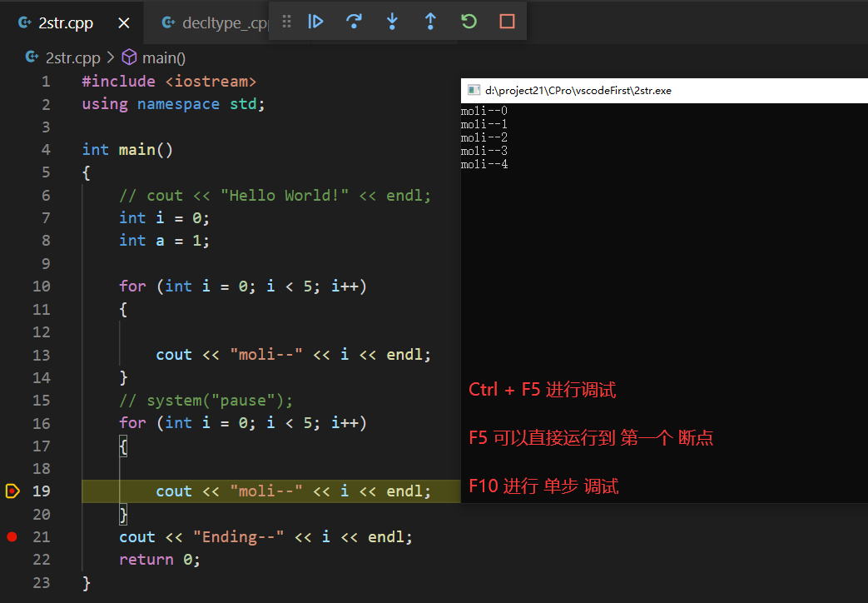Click the 2str.exe console title bar

tap(664, 90)
